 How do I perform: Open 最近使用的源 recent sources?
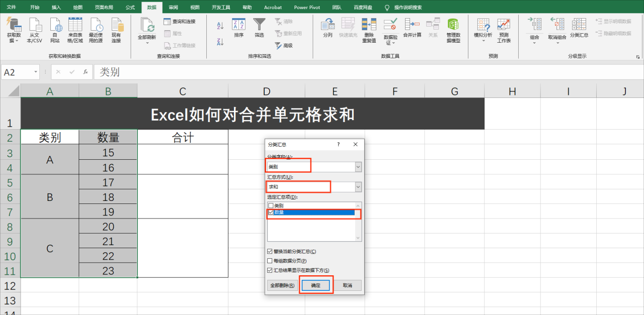pyautogui.click(x=96, y=30)
